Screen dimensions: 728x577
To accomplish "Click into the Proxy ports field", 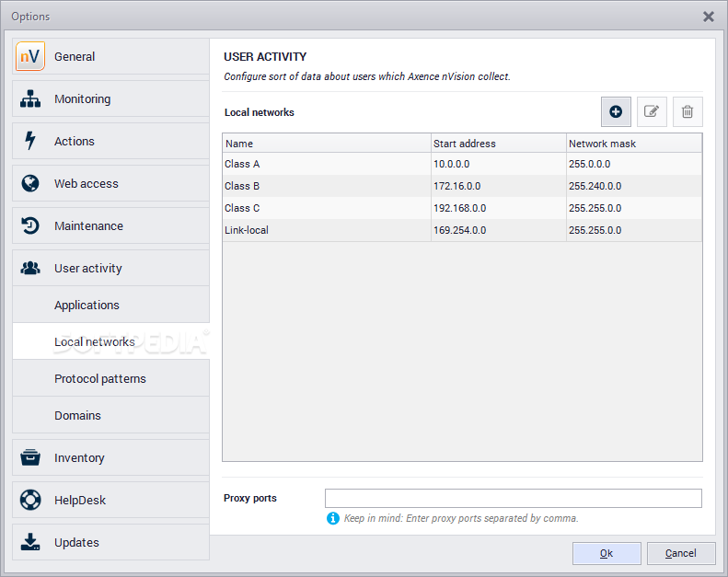I will [x=513, y=498].
